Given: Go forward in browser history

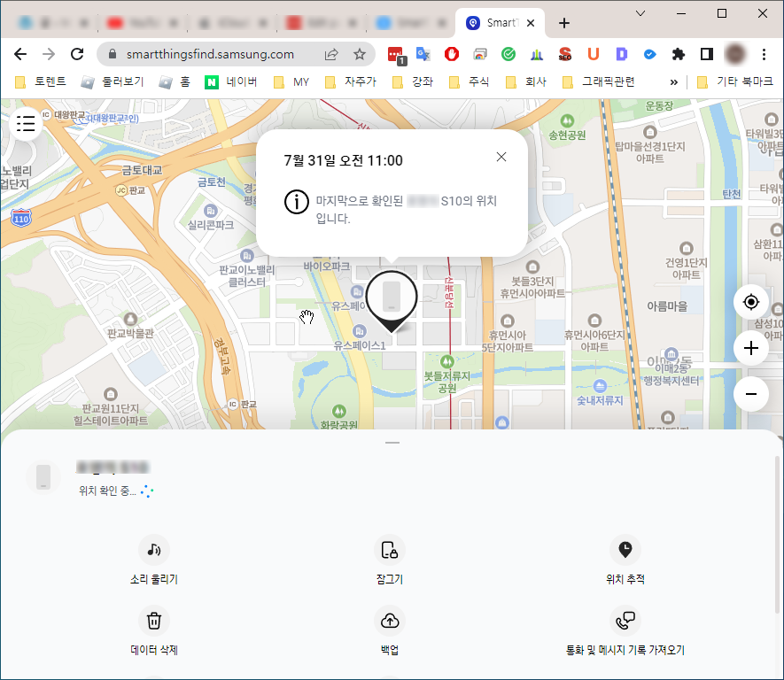Looking at the screenshot, I should coord(49,54).
